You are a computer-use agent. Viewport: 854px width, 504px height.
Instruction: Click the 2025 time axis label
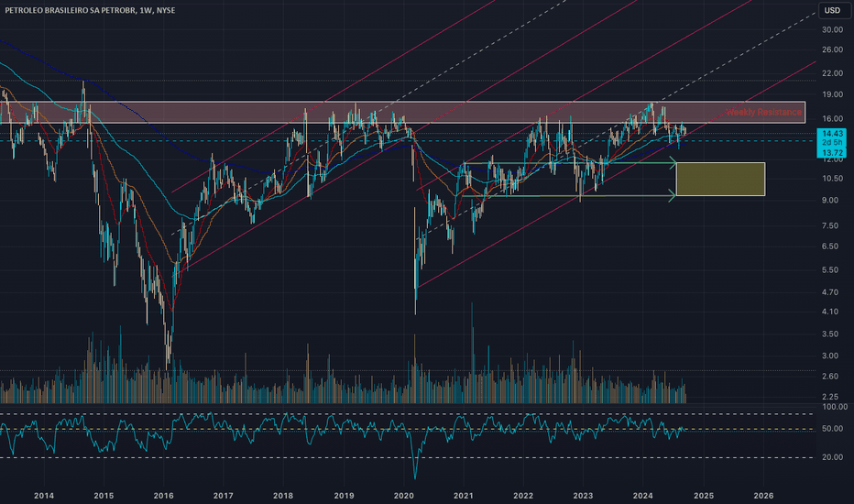coord(704,495)
